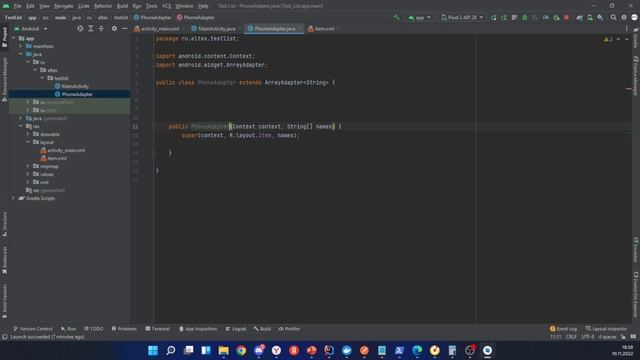Expand Gradle Scripts node
The image size is (640, 360).
coord(14,198)
